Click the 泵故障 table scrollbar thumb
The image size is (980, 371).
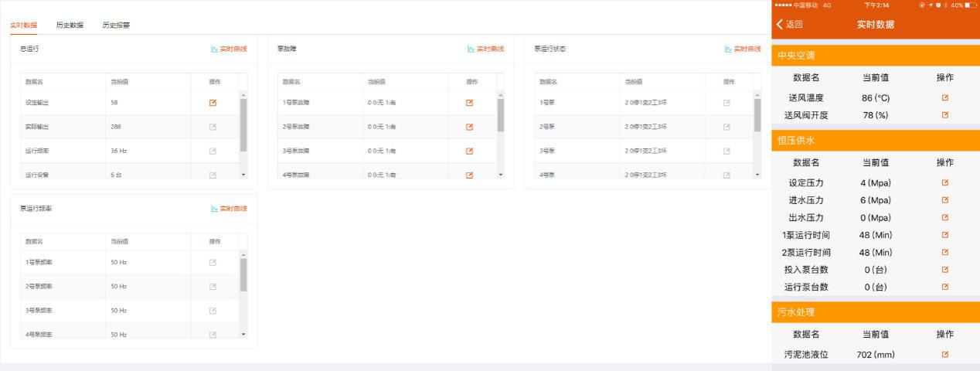click(x=500, y=115)
